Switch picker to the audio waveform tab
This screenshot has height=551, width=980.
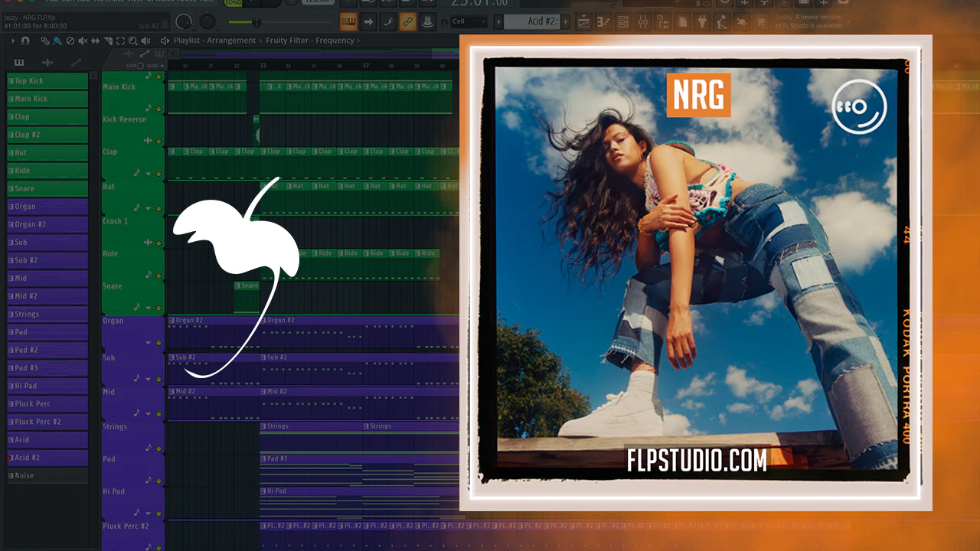click(47, 62)
